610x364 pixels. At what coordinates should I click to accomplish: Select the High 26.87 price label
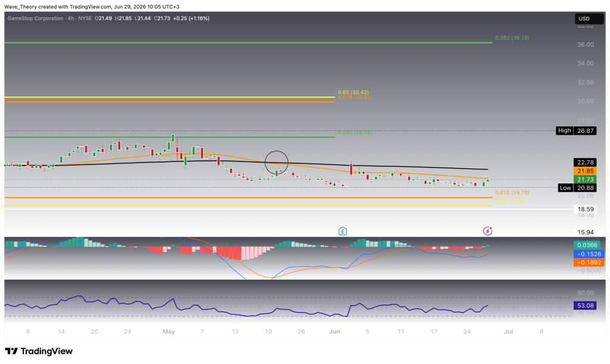pos(576,130)
